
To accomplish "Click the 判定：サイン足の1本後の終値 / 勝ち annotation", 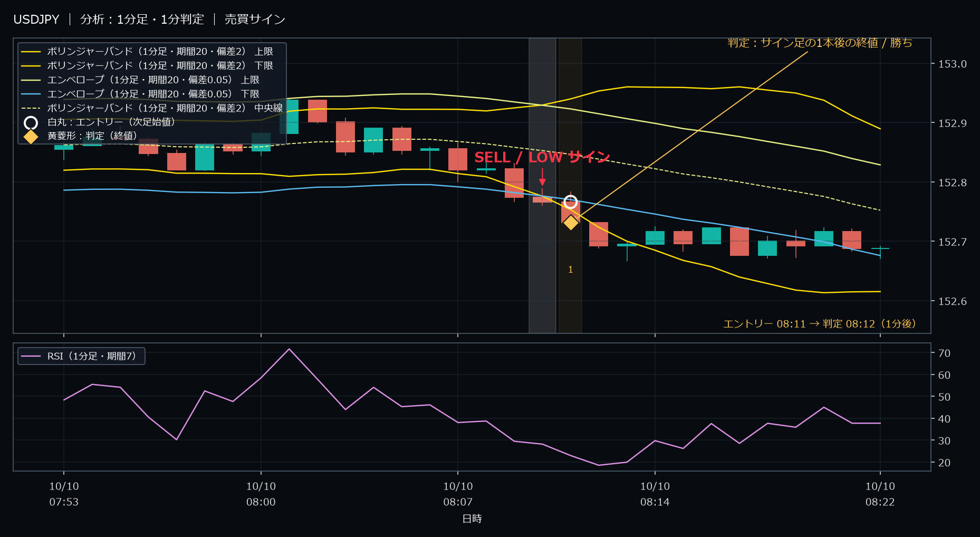I will coord(820,43).
